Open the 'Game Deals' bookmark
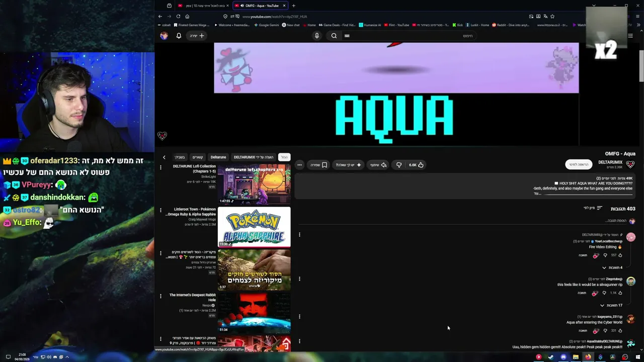Image resolution: width=644 pixels, height=362 pixels. pyautogui.click(x=337, y=25)
